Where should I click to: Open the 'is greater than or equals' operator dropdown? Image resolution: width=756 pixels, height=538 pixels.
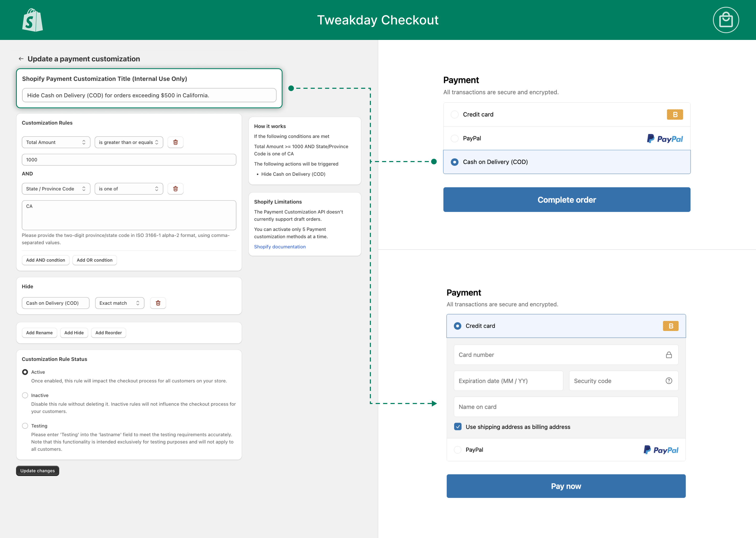point(129,142)
